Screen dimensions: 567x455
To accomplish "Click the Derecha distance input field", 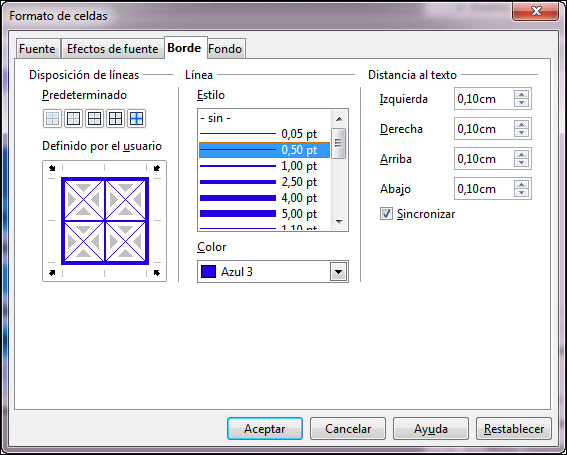I will [484, 129].
